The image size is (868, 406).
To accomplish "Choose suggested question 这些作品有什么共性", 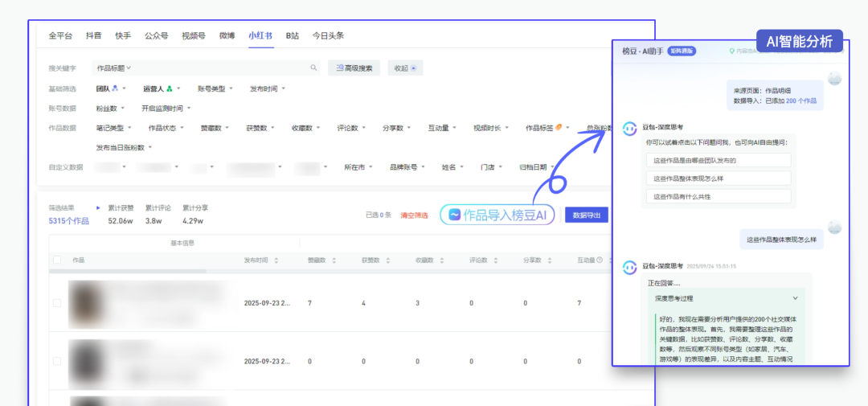I will coord(719,196).
